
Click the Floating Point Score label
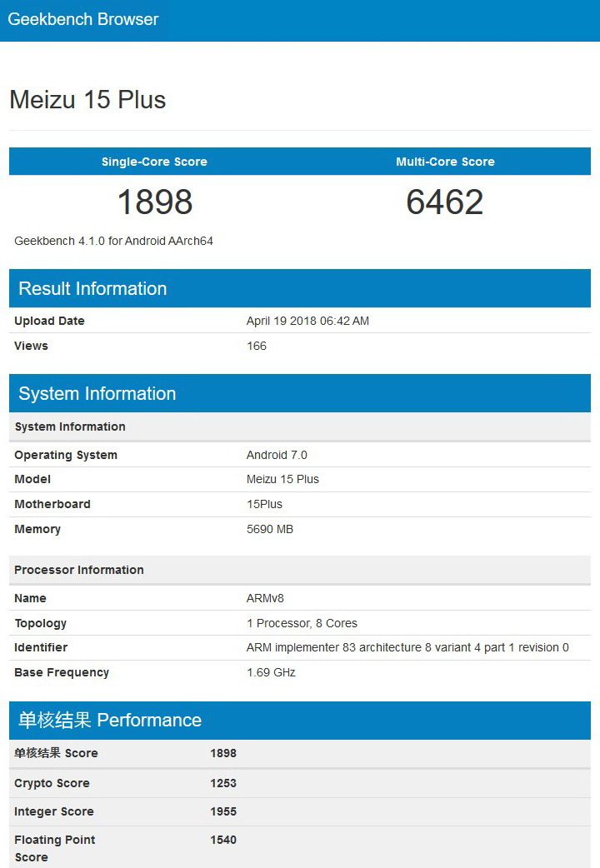[x=55, y=849]
